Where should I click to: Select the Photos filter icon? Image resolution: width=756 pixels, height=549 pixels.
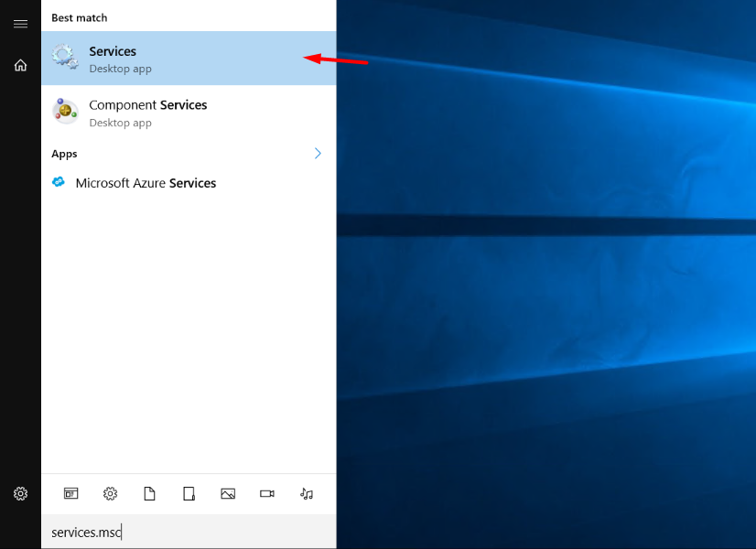click(x=228, y=493)
